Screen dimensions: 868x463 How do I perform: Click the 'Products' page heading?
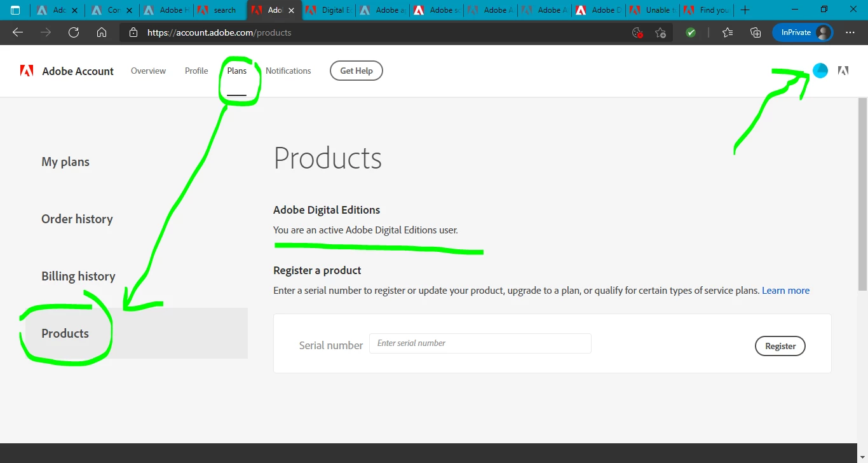[328, 158]
